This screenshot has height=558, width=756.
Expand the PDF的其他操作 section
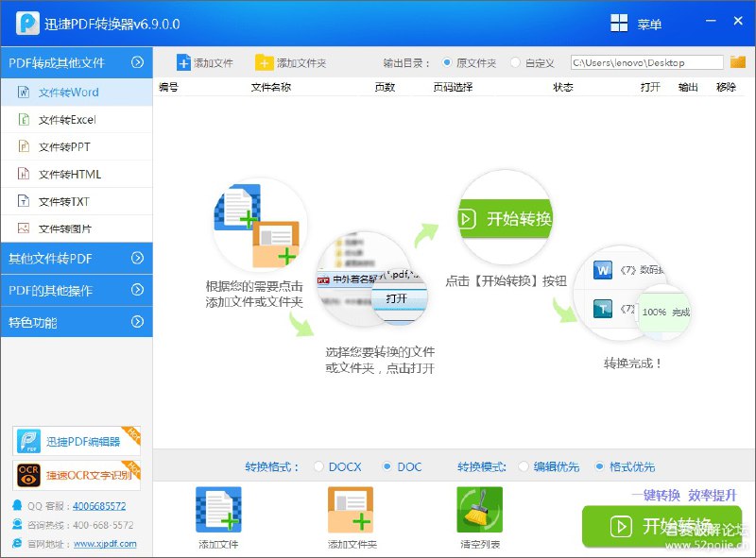tap(76, 290)
